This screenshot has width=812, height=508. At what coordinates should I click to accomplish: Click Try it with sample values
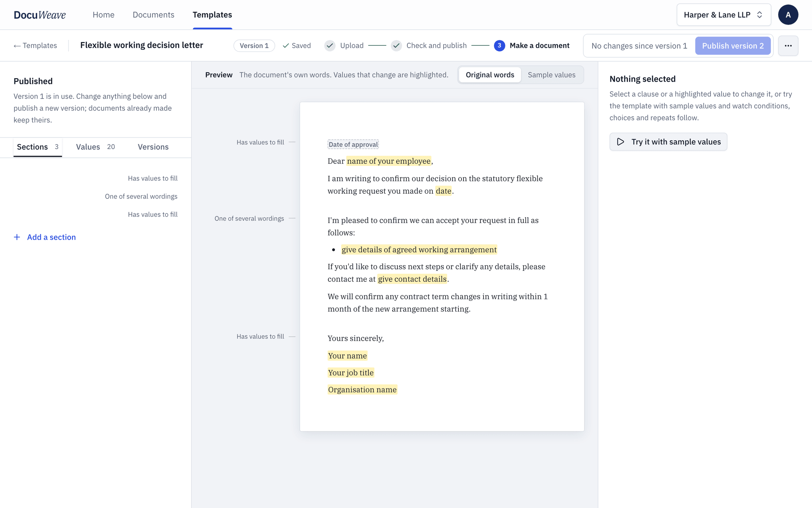point(668,142)
